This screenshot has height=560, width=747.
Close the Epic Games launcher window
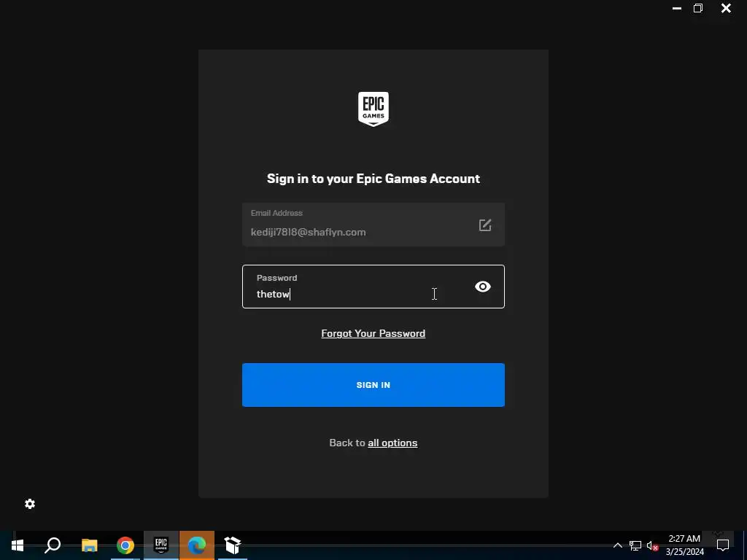coord(726,8)
